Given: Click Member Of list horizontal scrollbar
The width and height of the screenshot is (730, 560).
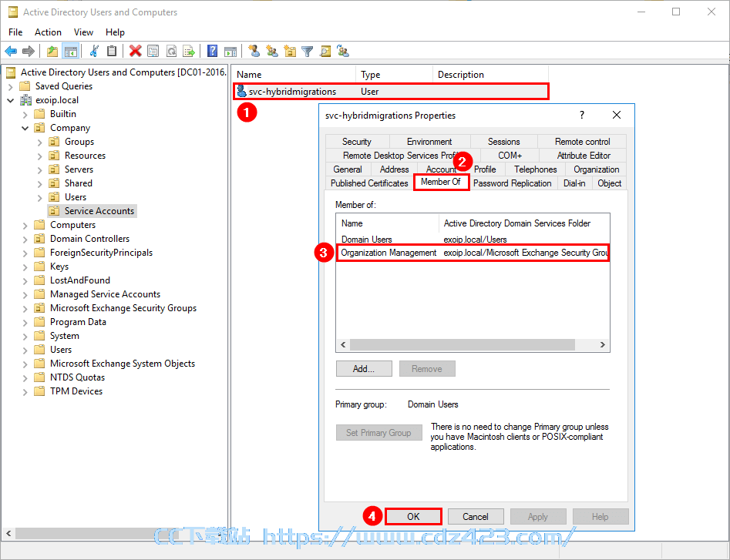Looking at the screenshot, I should (463, 344).
